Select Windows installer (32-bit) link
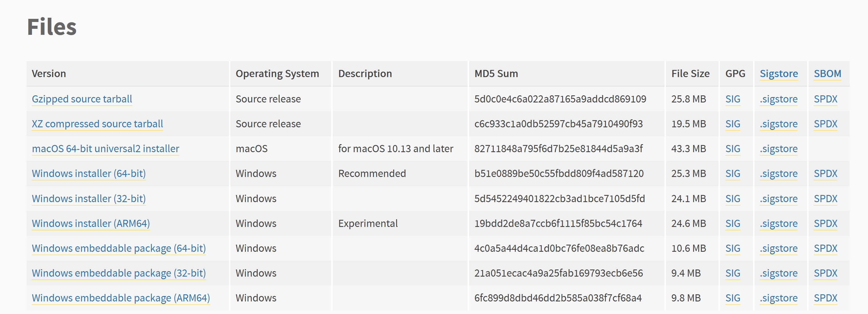Image resolution: width=868 pixels, height=314 pixels. pos(89,199)
